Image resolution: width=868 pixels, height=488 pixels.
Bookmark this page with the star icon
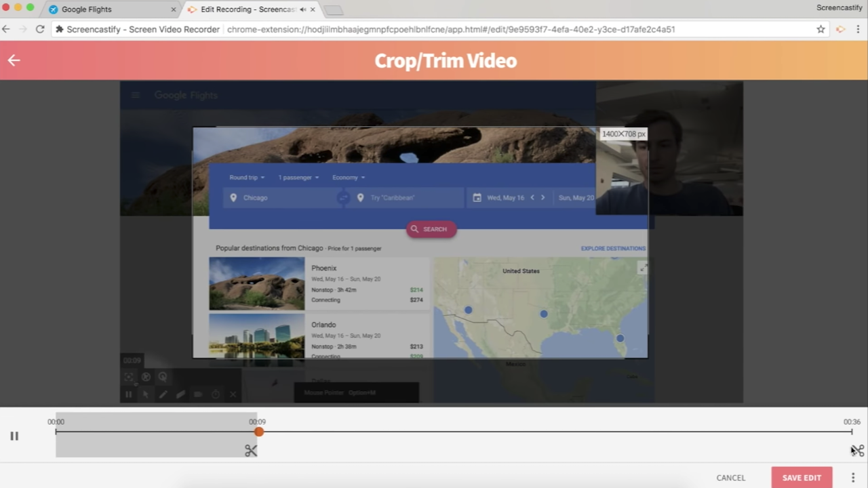tap(821, 29)
